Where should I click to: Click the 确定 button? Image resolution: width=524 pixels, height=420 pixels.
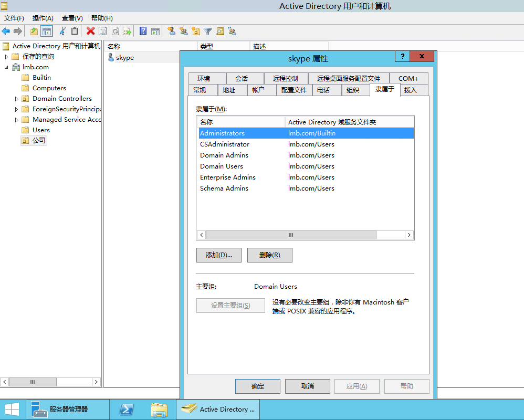click(x=258, y=386)
